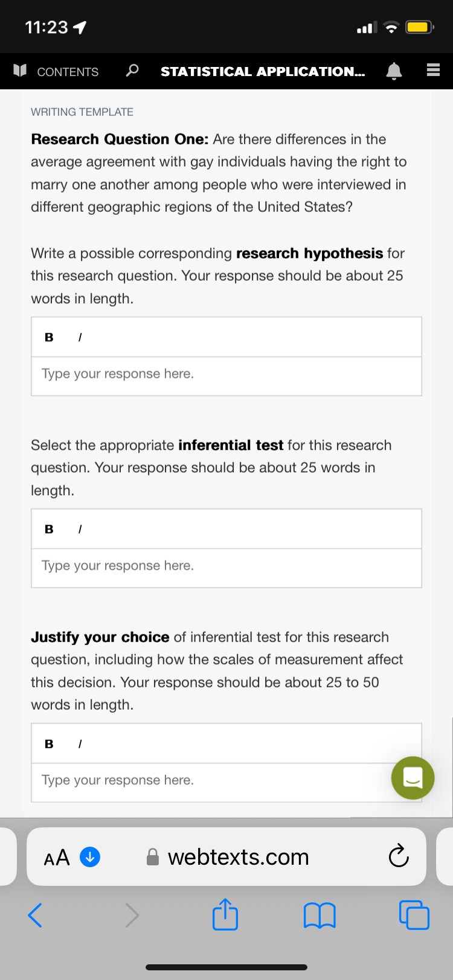
Task: Open the Contents book icon
Action: point(20,71)
